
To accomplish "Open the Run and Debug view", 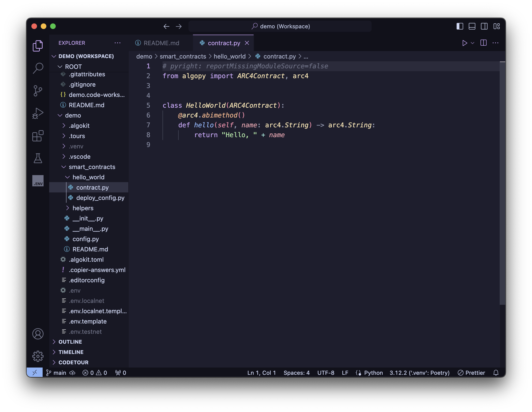I will tap(38, 113).
